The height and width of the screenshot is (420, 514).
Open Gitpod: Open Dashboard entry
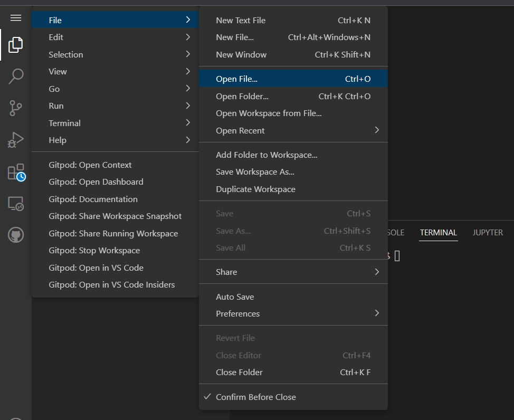coord(96,182)
